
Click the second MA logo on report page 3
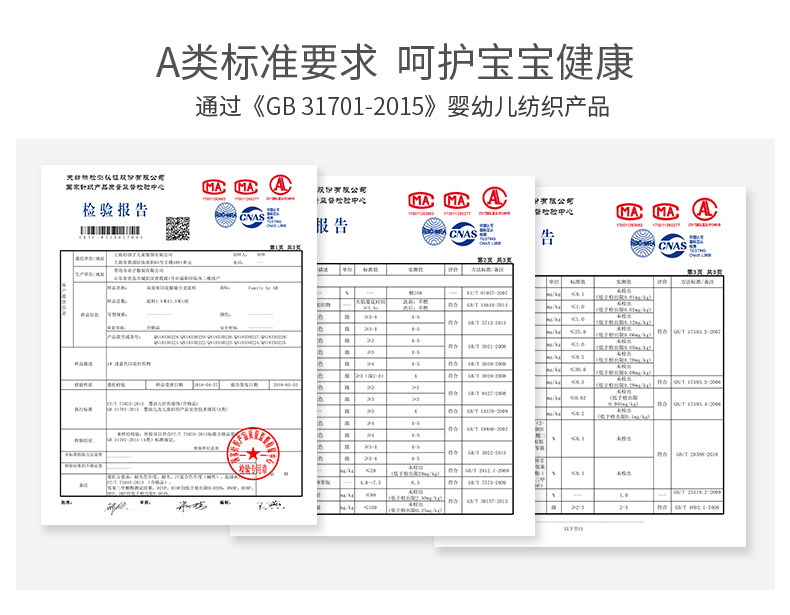(666, 212)
